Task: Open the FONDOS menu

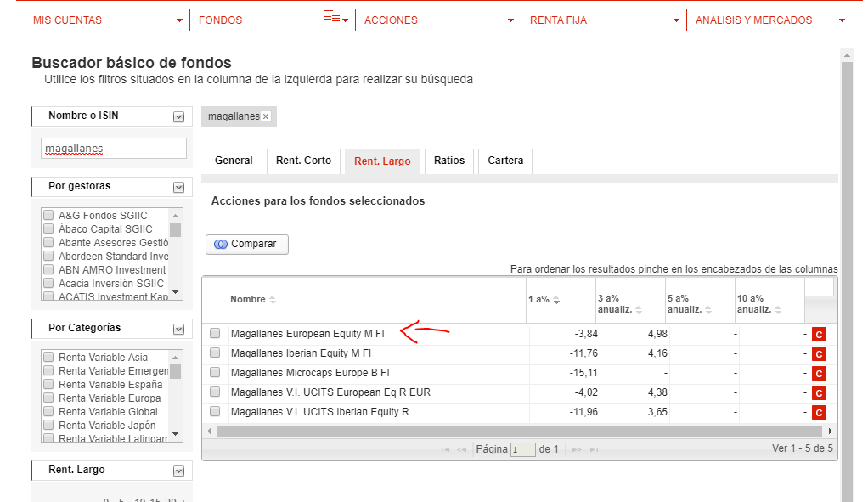Action: pyautogui.click(x=220, y=20)
